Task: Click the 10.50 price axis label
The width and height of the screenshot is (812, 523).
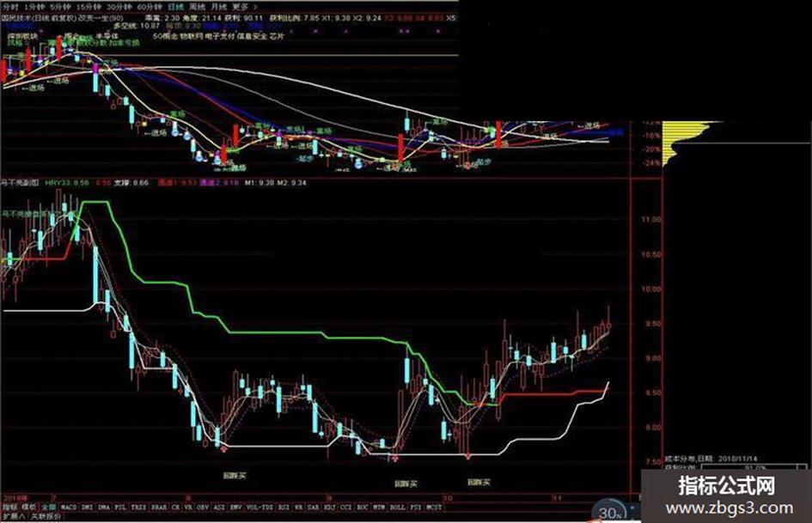Action: click(x=650, y=254)
